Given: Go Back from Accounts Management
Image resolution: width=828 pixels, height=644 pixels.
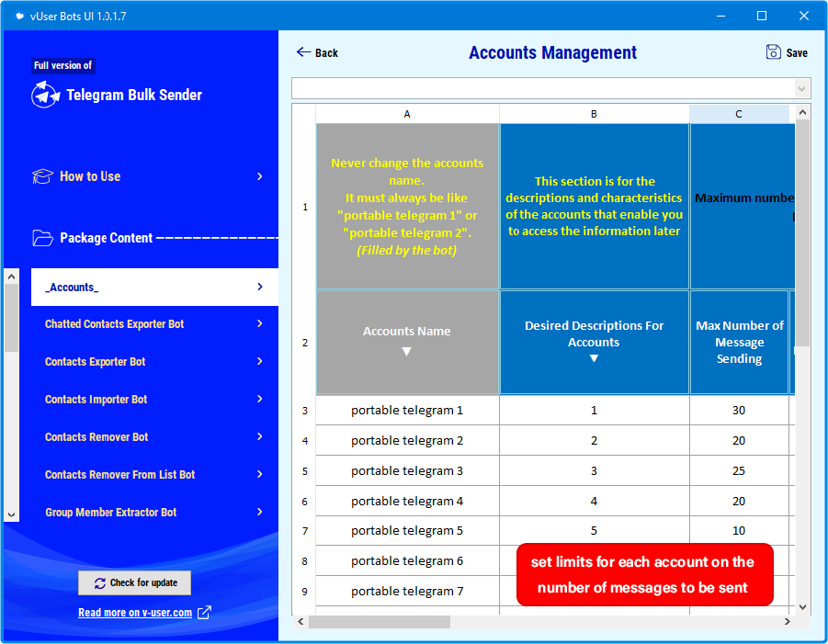Looking at the screenshot, I should point(317,52).
